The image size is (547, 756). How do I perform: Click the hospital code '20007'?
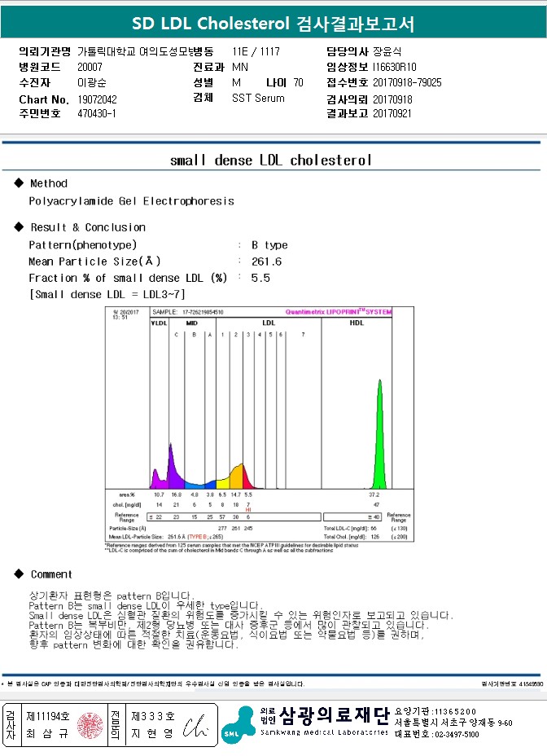90,67
